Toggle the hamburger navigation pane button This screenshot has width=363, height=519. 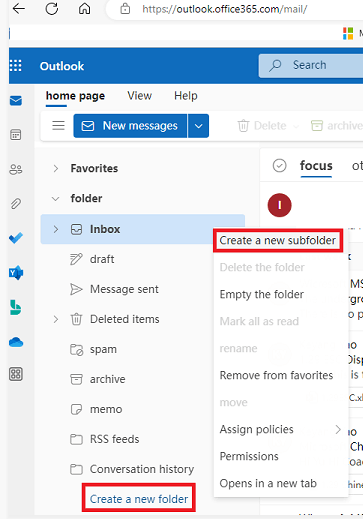tap(58, 126)
